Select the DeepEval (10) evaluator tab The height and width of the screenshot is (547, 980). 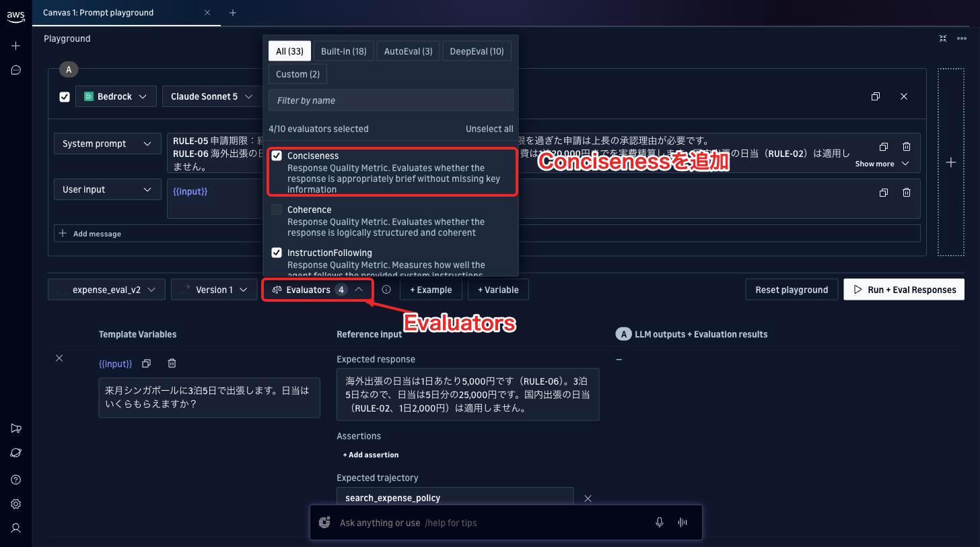[477, 51]
